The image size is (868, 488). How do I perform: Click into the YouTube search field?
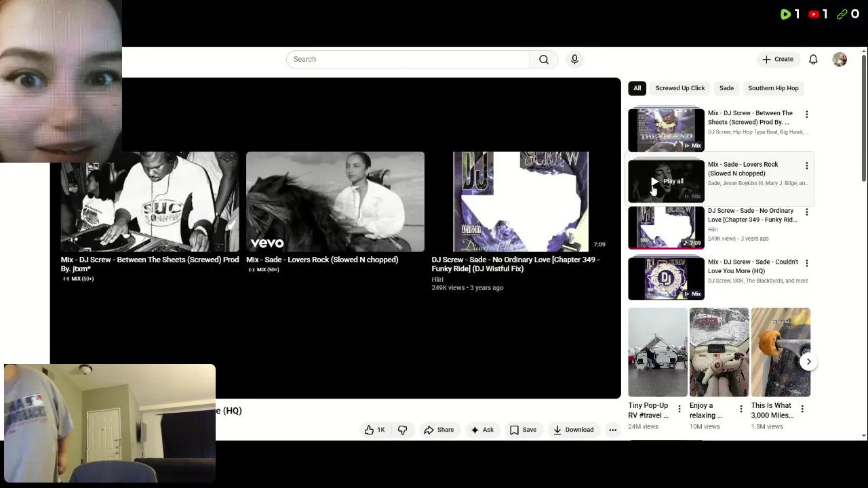tap(408, 60)
